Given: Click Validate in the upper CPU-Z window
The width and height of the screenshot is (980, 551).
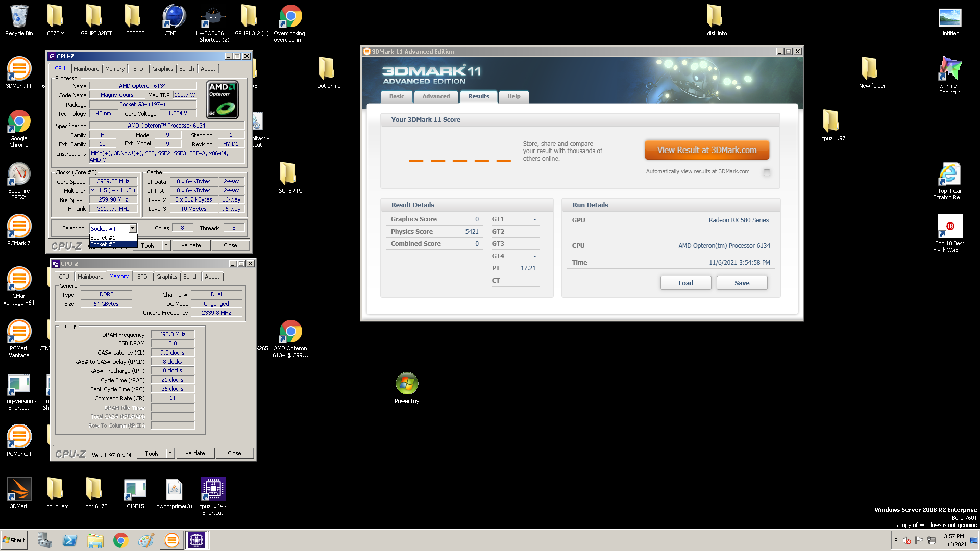Looking at the screenshot, I should click(x=191, y=245).
